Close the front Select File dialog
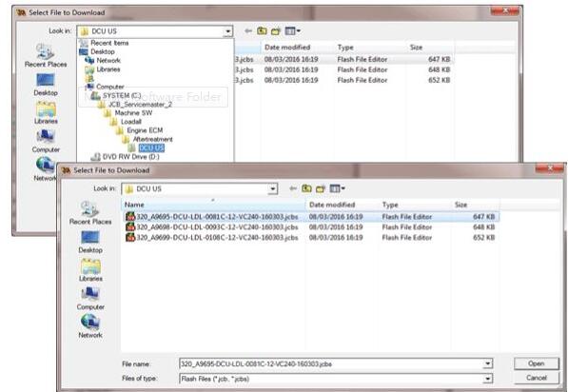Image resolution: width=568 pixels, height=392 pixels. click(549, 168)
